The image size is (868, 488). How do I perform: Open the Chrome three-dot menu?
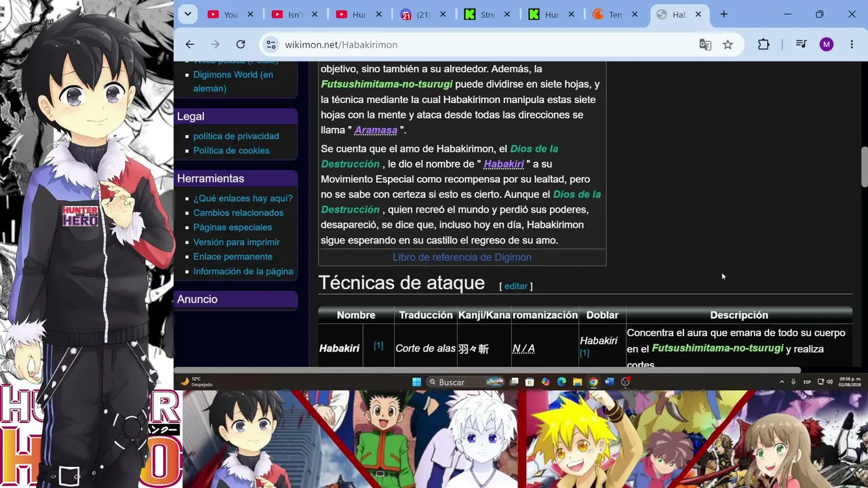pyautogui.click(x=852, y=45)
